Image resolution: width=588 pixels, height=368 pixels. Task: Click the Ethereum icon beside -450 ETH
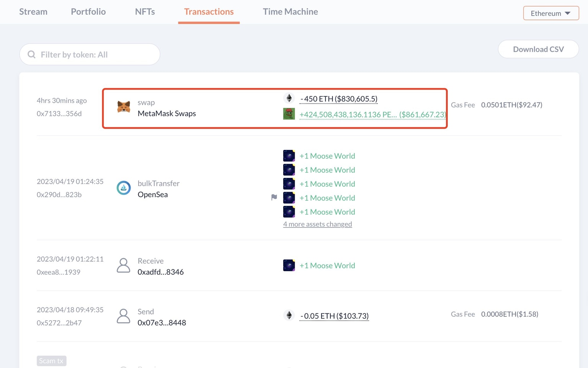pyautogui.click(x=289, y=98)
